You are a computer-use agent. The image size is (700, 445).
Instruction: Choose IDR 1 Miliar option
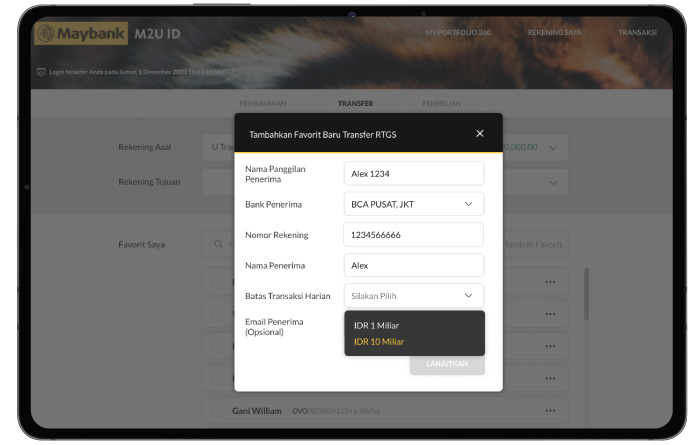pos(376,325)
